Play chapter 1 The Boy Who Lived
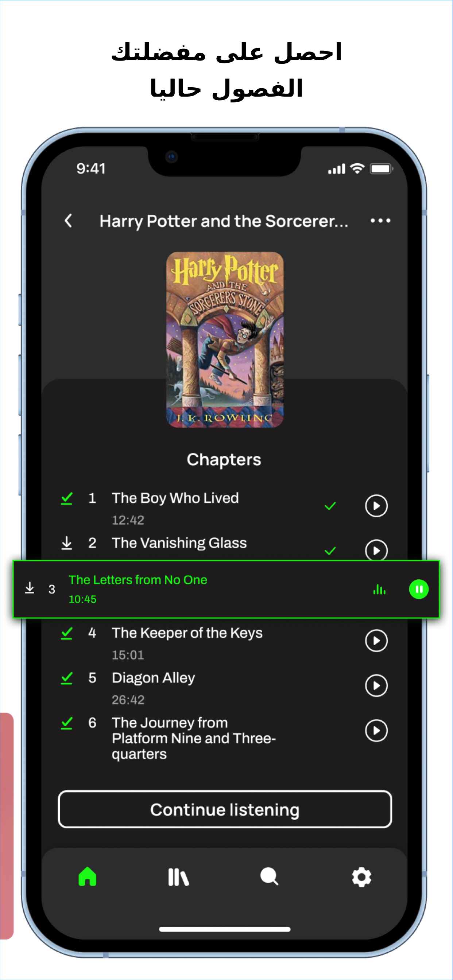Screen dimensions: 453x980 [376, 506]
